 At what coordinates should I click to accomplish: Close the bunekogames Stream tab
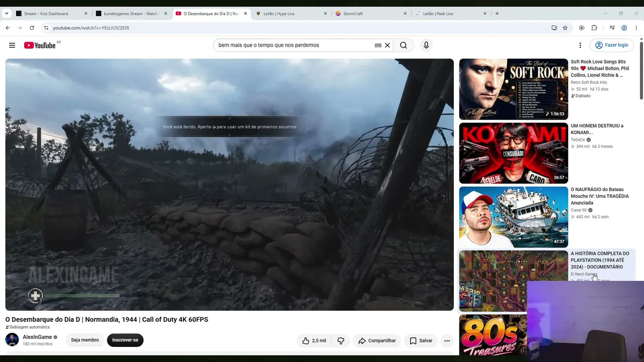(x=166, y=14)
